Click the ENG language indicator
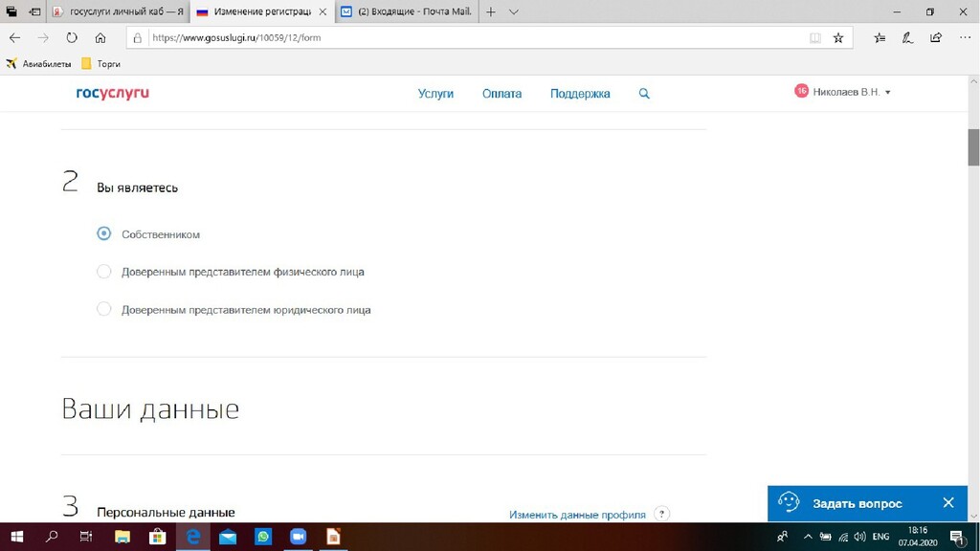 (x=880, y=537)
